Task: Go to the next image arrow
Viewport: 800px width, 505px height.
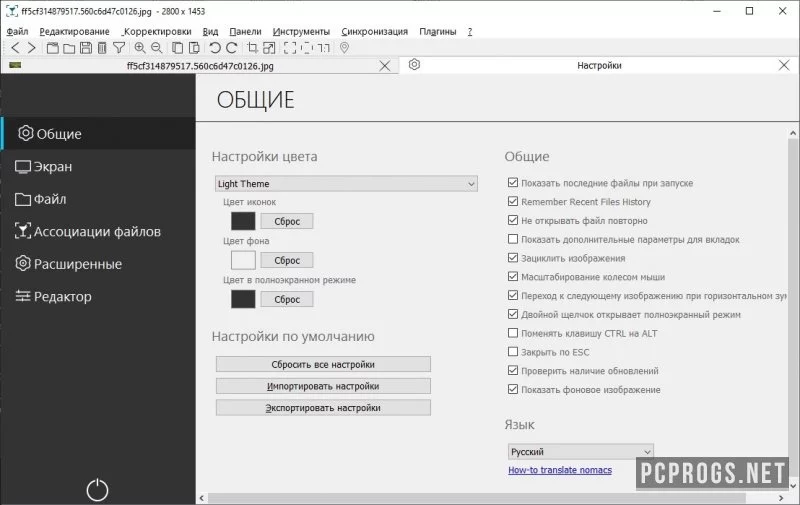Action: coord(32,48)
